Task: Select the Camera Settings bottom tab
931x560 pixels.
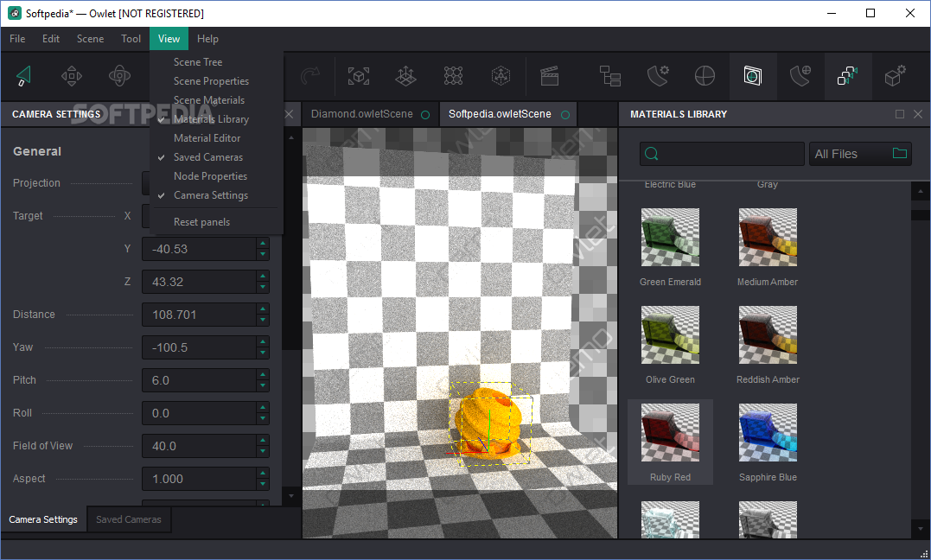Action: (x=42, y=519)
